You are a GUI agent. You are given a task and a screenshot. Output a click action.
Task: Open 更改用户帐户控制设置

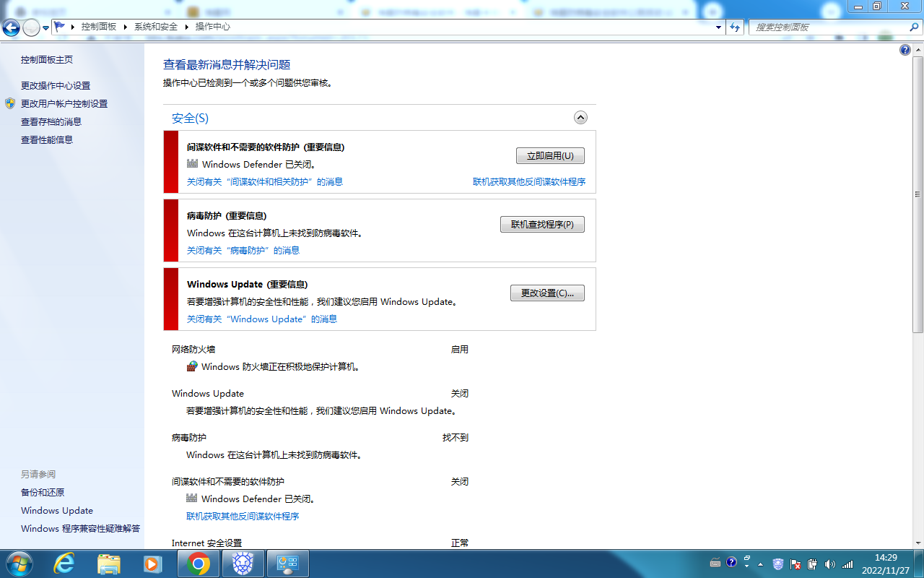tap(64, 104)
